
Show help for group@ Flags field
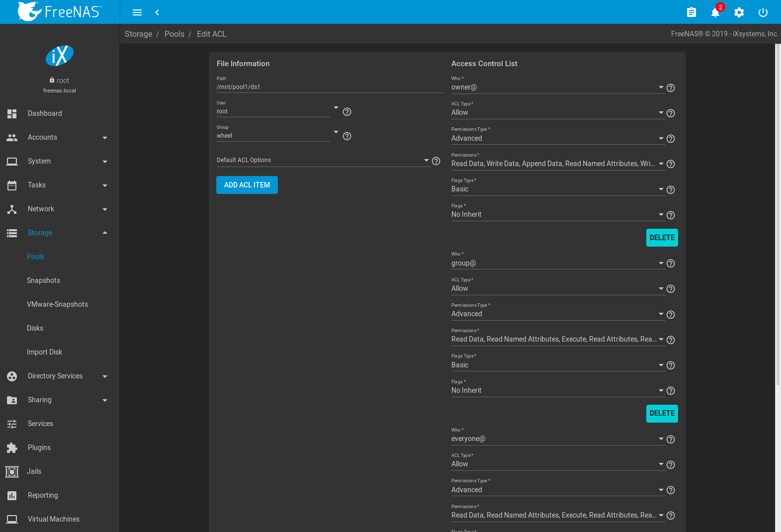671,391
